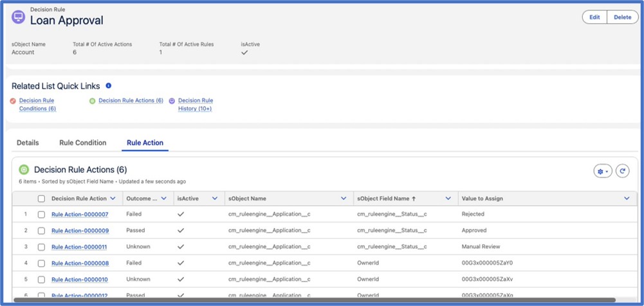
Task: Open Decision Rule History (10+) quick link
Action: (x=196, y=105)
